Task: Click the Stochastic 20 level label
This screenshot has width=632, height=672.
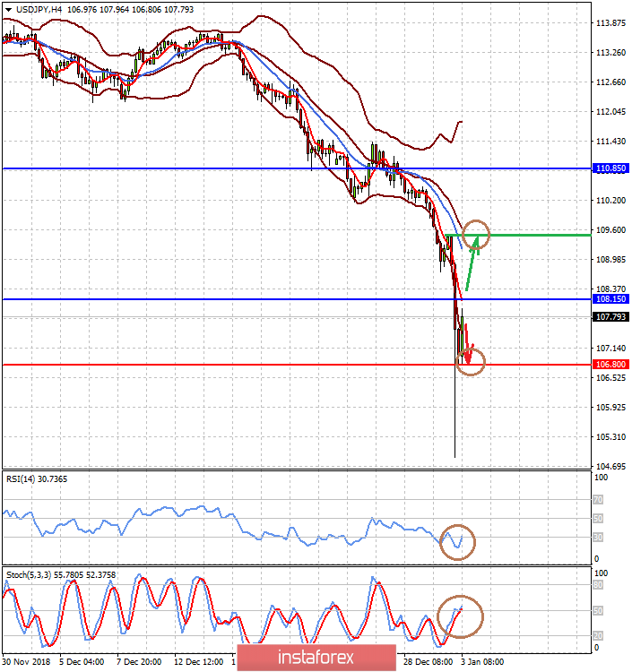Action: tap(598, 635)
